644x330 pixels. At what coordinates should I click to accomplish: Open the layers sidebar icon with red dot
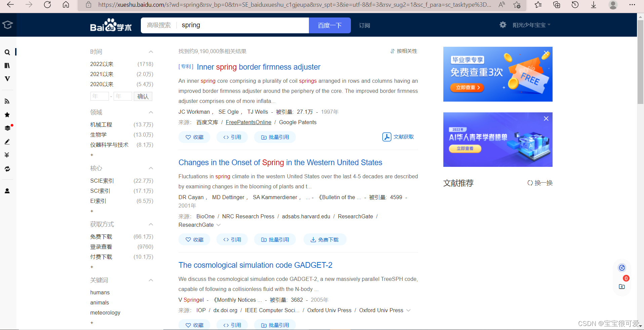pyautogui.click(x=8, y=128)
